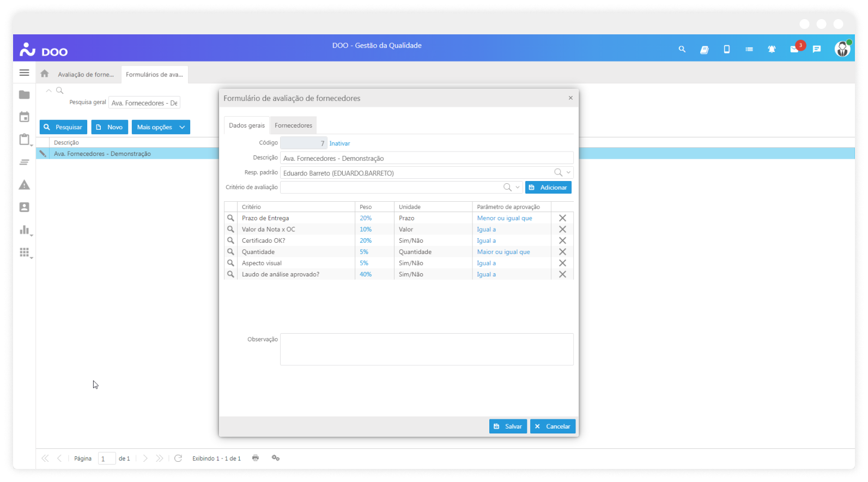Remove the Prazo de Entrega criterion
This screenshot has width=868, height=482.
(x=562, y=218)
